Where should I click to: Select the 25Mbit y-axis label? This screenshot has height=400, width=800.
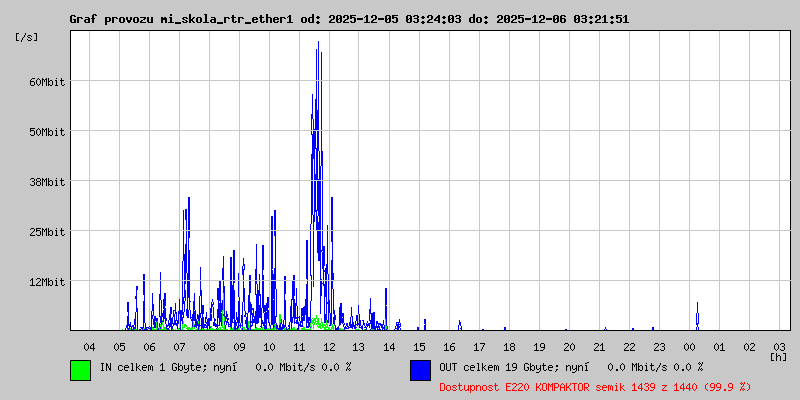point(47,231)
